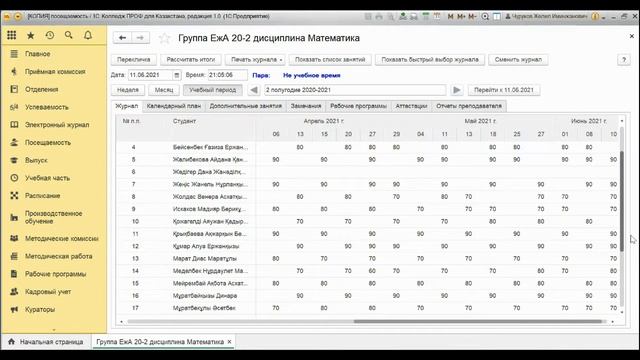Open Кадровый учет section
The height and width of the screenshot is (360, 640).
pyautogui.click(x=48, y=292)
